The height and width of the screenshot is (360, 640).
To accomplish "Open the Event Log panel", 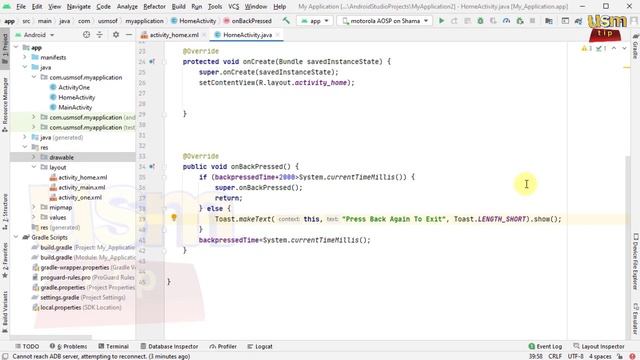I will (545, 346).
